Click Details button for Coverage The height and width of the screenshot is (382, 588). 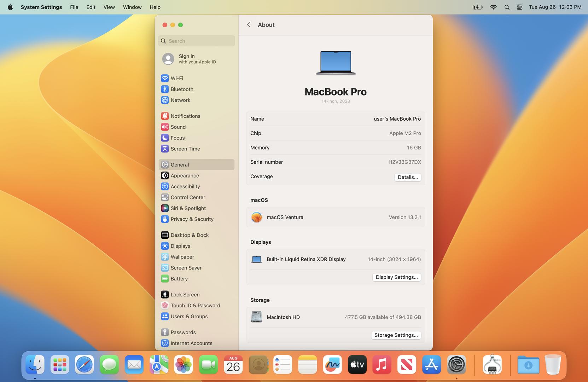(408, 177)
